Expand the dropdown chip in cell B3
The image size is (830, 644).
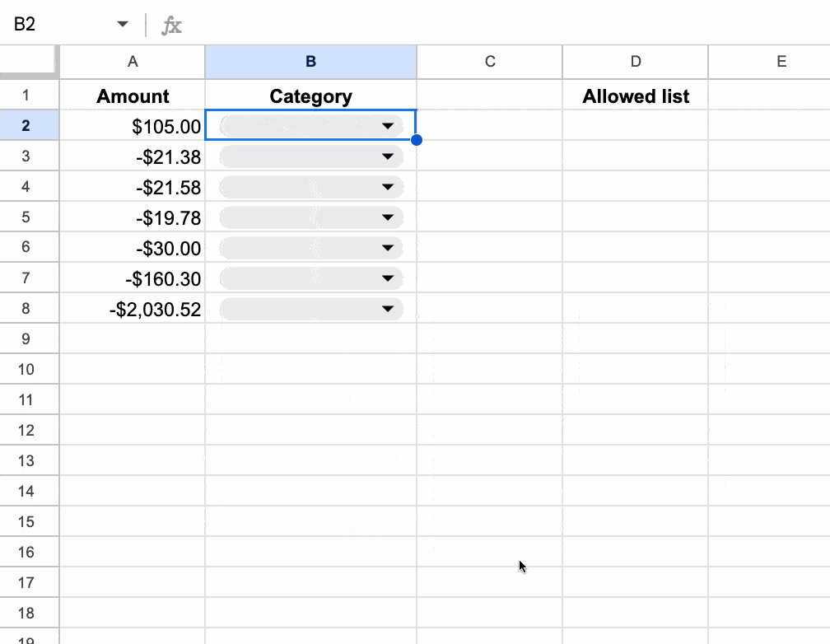pos(387,156)
